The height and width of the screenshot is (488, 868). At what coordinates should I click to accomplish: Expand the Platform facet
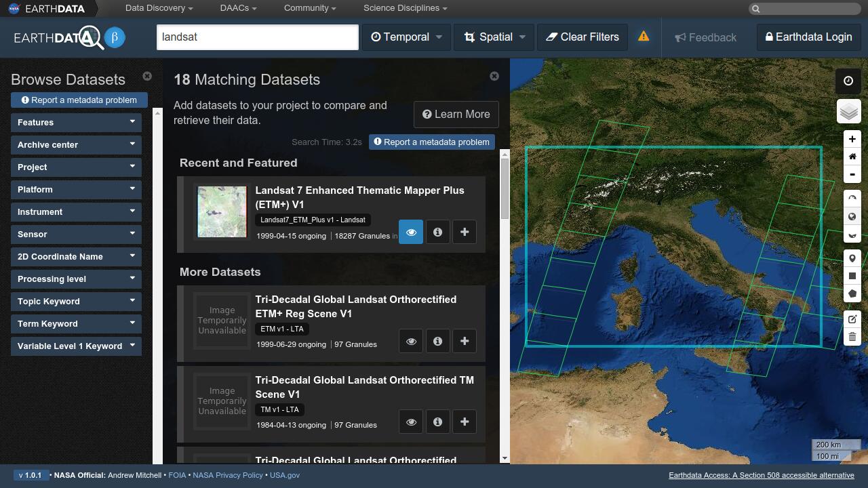76,189
